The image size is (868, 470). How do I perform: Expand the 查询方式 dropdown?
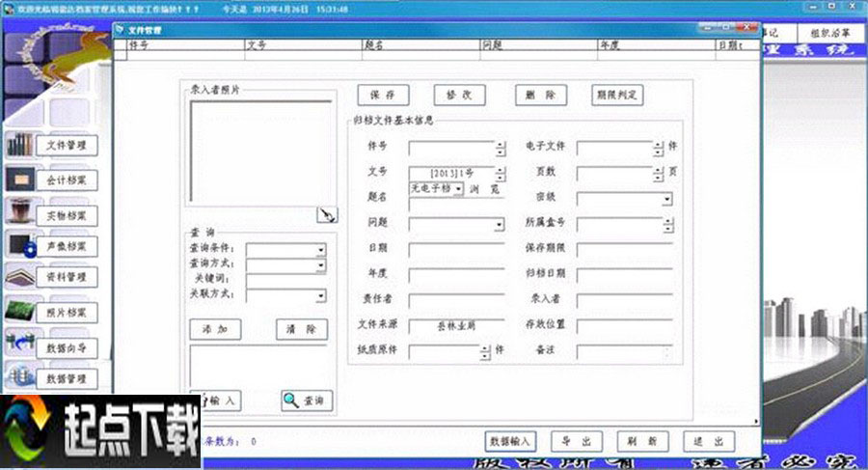point(320,266)
